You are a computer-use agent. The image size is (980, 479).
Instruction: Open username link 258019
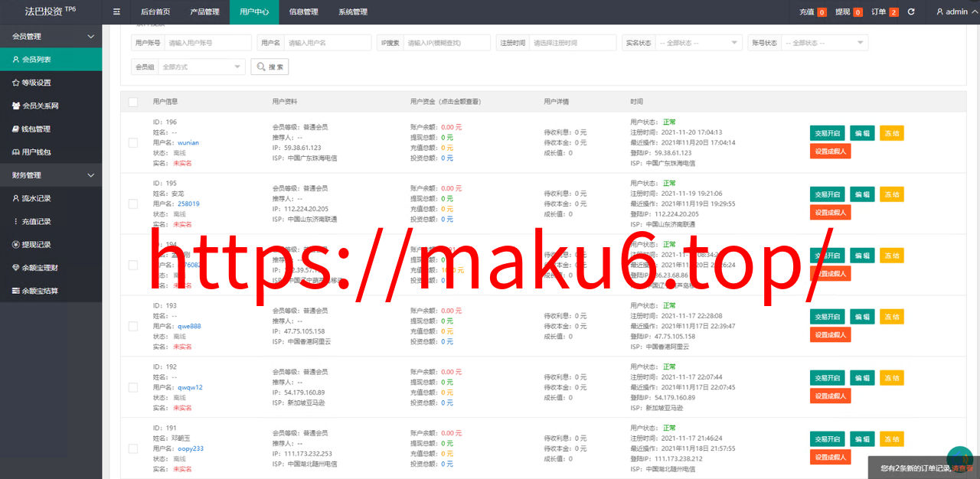click(x=188, y=204)
